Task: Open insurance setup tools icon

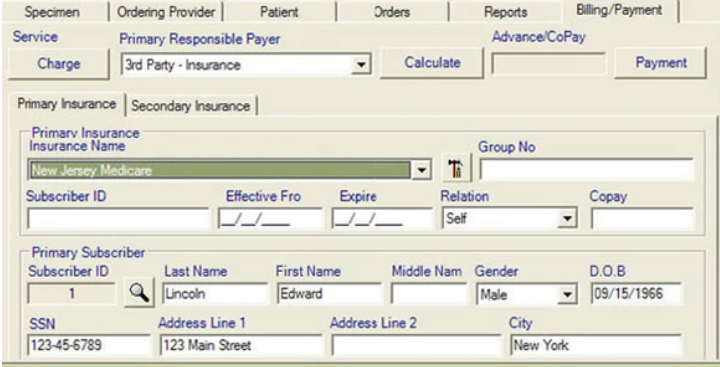Action: coord(456,169)
